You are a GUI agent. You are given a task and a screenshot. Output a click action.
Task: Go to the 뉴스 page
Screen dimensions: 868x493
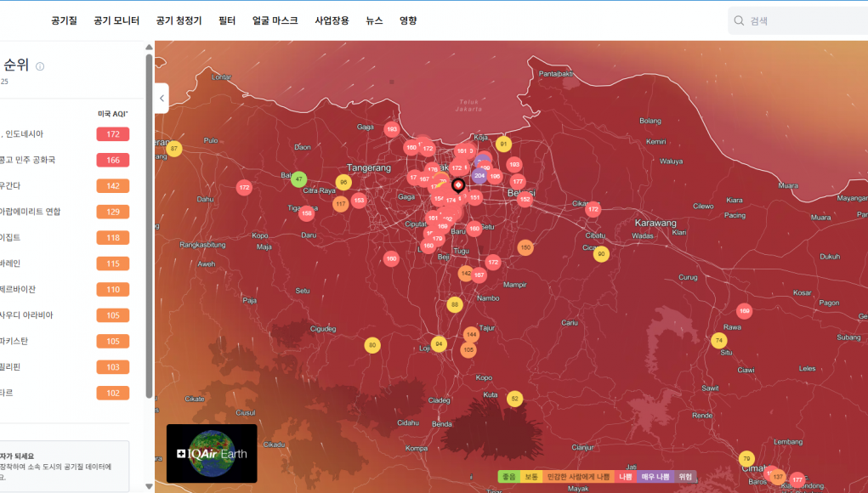(x=374, y=20)
